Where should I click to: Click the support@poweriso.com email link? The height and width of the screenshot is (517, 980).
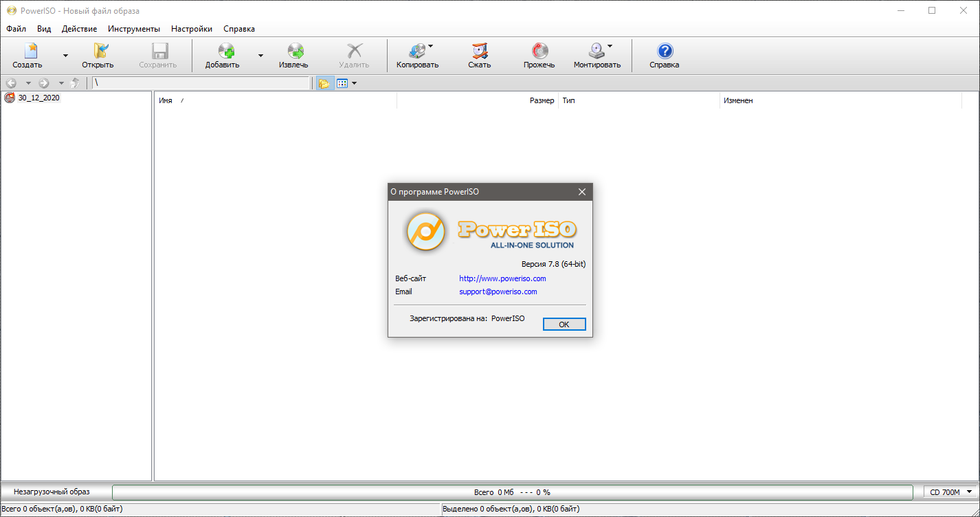tap(498, 291)
